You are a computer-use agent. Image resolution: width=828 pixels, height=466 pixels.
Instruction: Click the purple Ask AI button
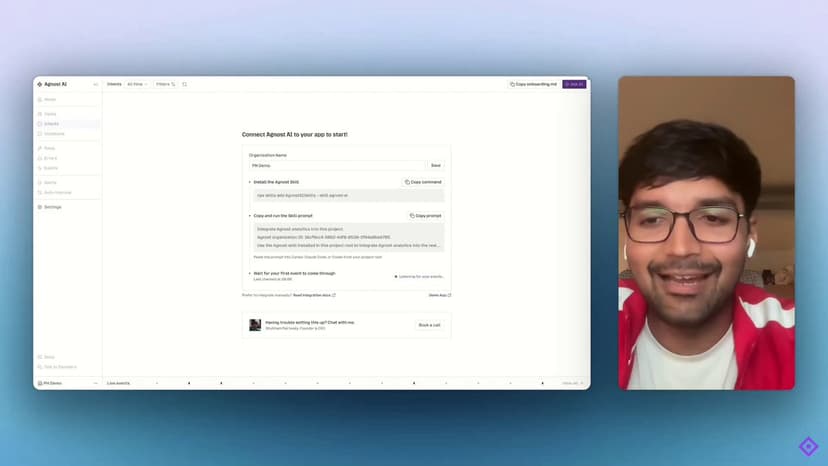(574, 84)
